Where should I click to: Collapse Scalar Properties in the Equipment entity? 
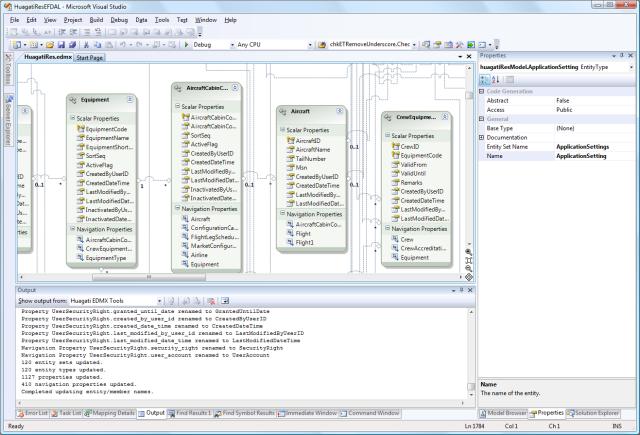73,118
